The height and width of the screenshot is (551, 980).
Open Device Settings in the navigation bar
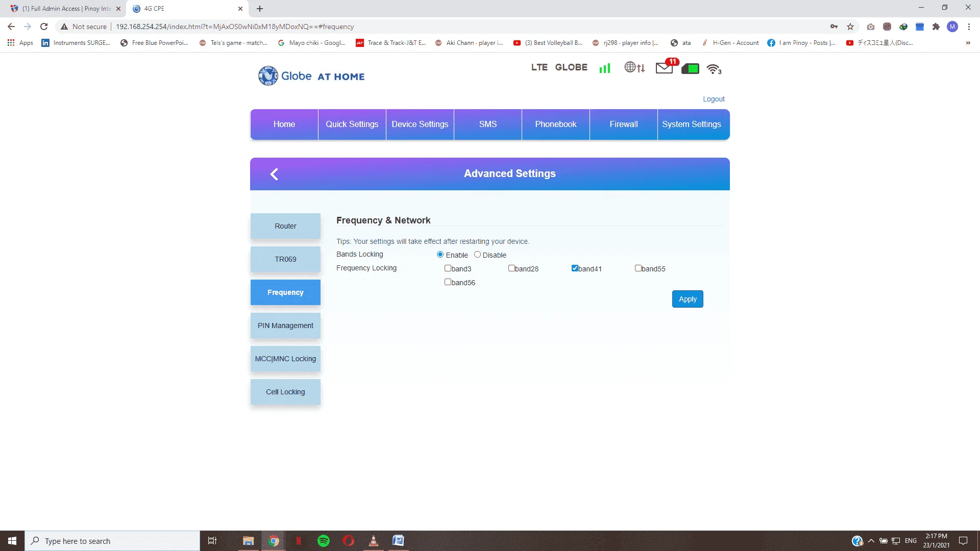coord(420,124)
